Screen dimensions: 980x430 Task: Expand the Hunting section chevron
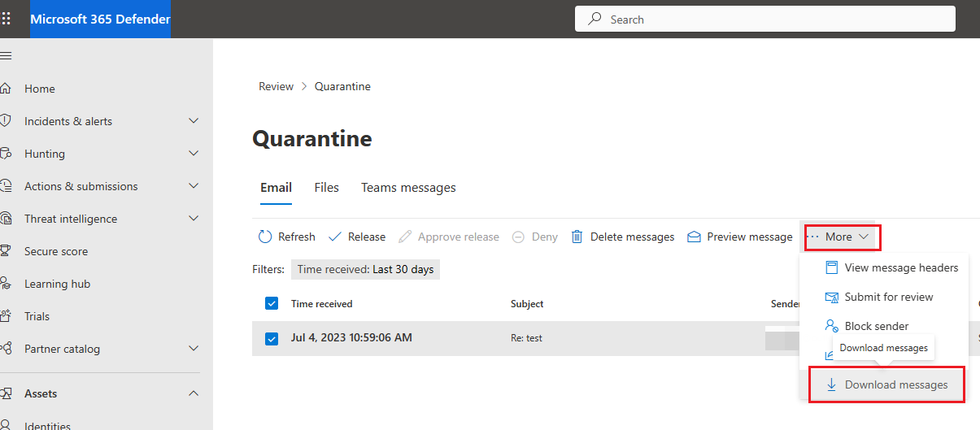click(x=194, y=154)
